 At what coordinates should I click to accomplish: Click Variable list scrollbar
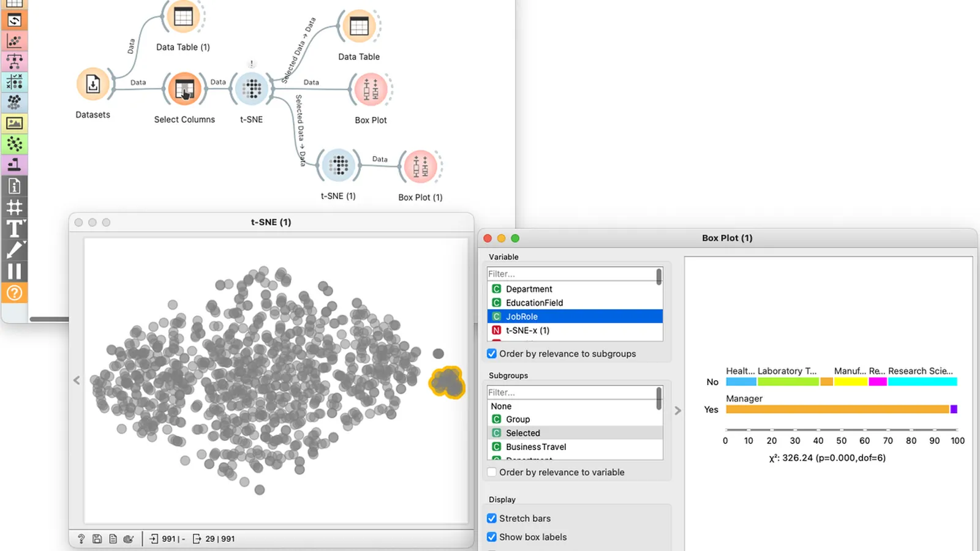click(659, 277)
